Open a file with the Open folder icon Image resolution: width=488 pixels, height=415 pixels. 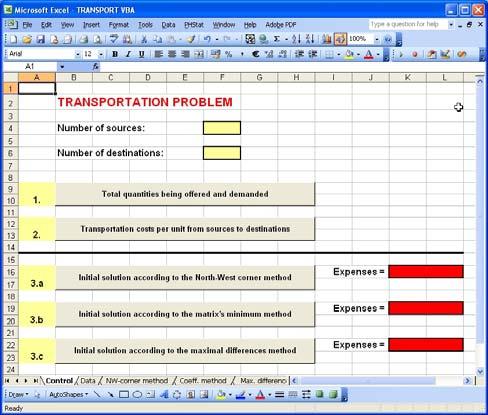[27, 39]
